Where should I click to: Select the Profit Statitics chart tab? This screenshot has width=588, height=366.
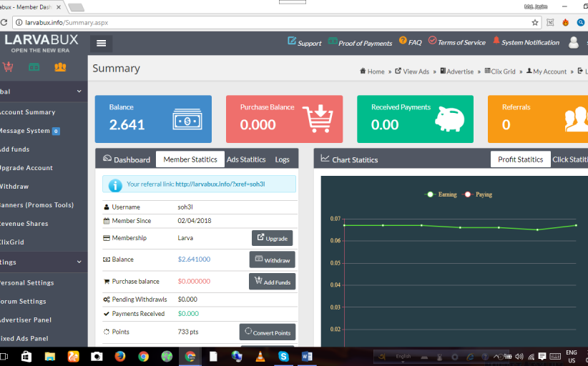[520, 159]
